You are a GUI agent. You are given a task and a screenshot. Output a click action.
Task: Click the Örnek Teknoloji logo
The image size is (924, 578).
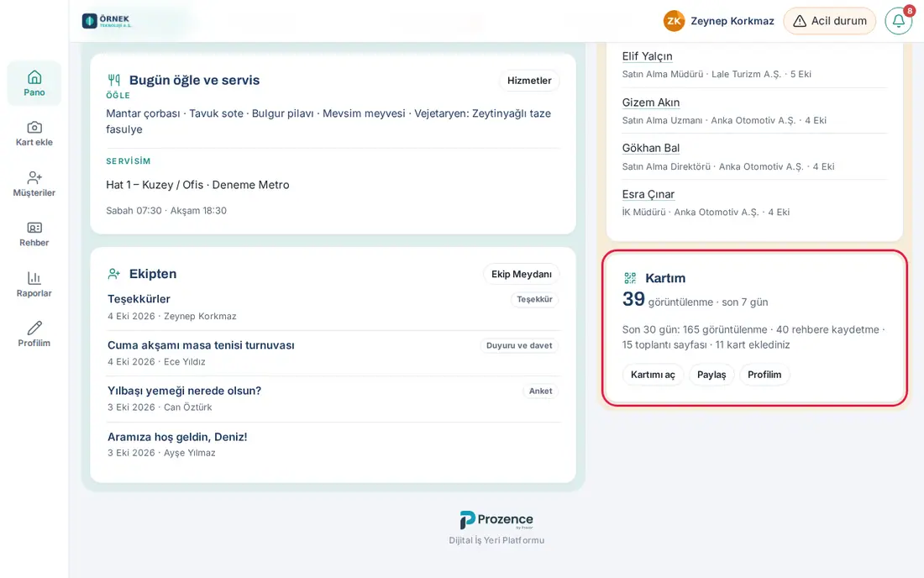(x=107, y=21)
